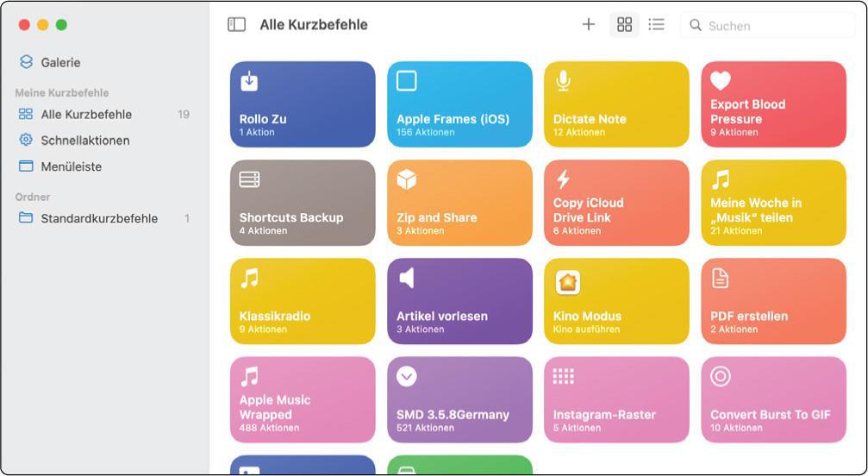The image size is (868, 476).
Task: Click the Schnellaktionen gear icon
Action: click(x=26, y=140)
